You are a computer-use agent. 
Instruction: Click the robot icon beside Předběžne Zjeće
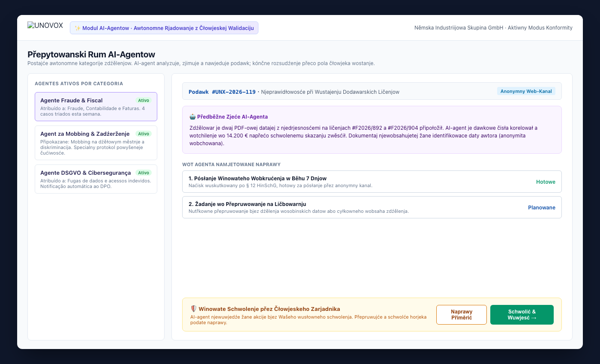(192, 116)
